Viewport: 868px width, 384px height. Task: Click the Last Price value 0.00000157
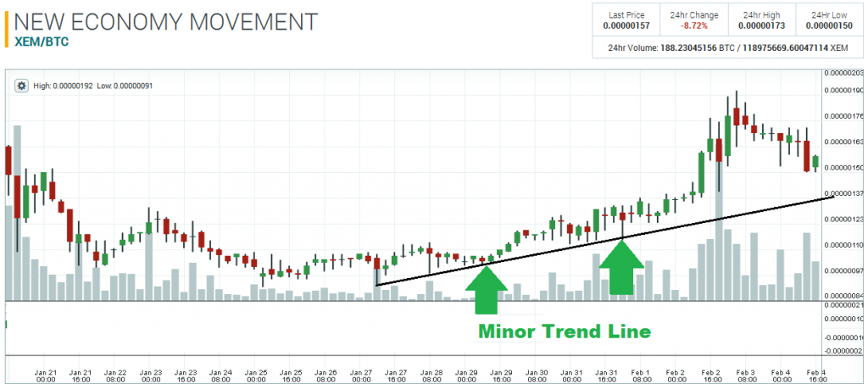coord(626,25)
